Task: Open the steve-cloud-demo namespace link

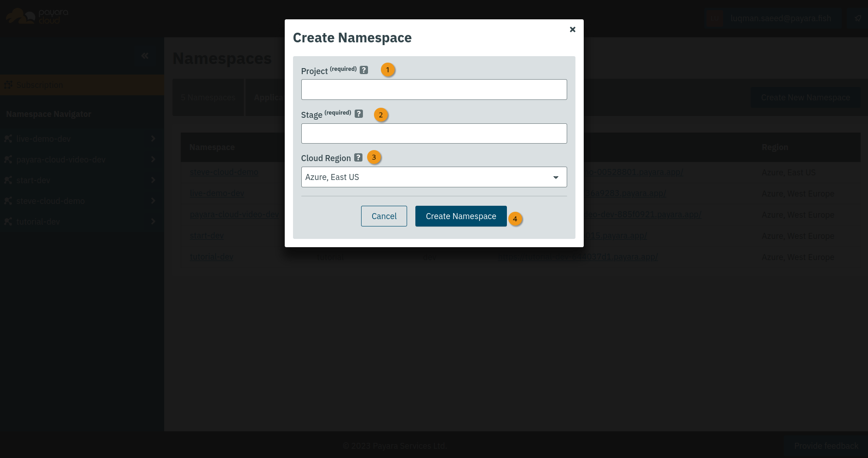Action: click(224, 172)
